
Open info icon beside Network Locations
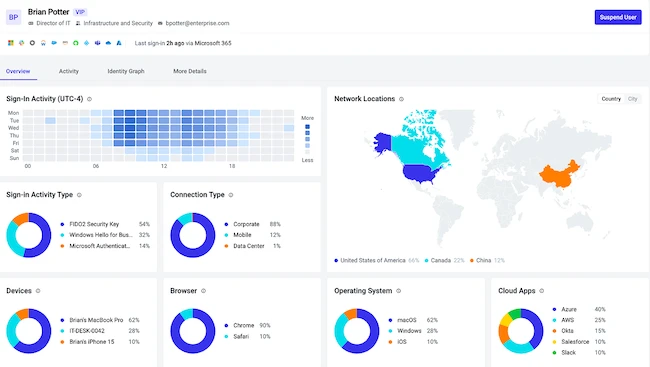(401, 99)
